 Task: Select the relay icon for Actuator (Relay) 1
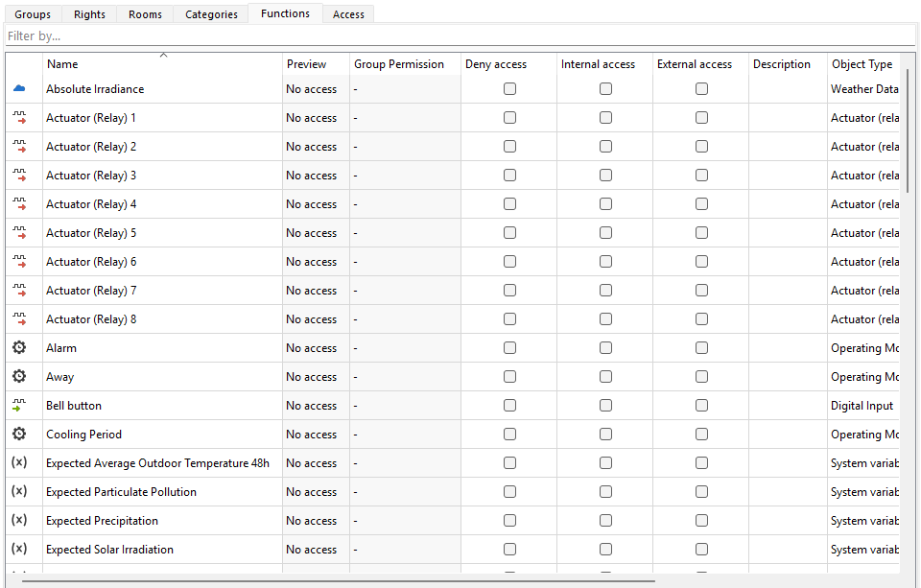pos(19,118)
